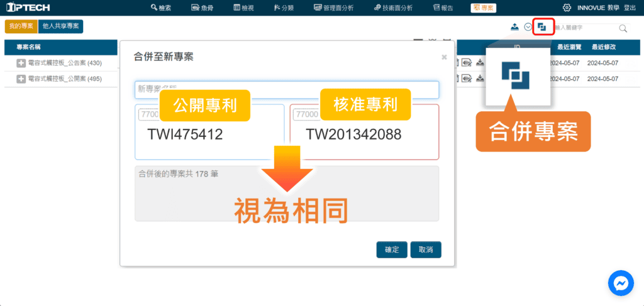Open the circled down-arrow dropdown
The width and height of the screenshot is (644, 306).
point(528,27)
